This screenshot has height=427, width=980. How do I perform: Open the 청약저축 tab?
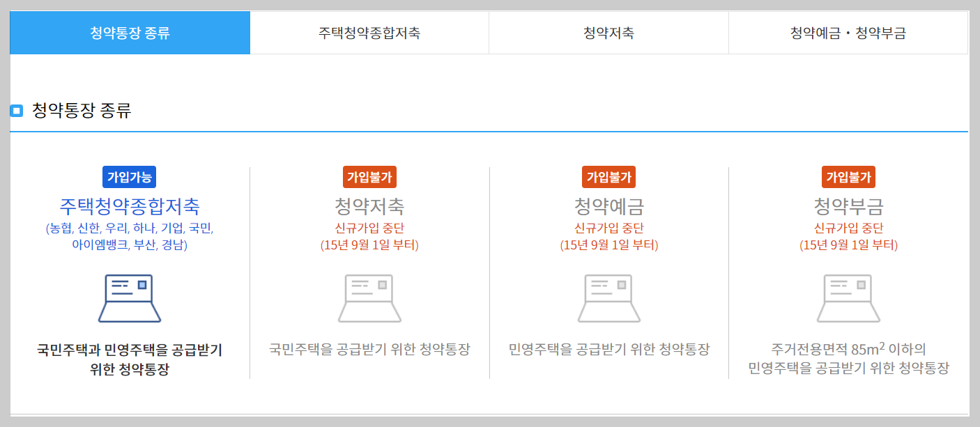608,32
